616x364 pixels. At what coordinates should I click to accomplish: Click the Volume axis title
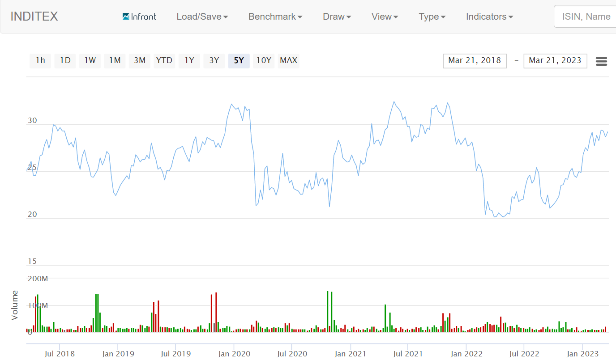click(x=15, y=305)
